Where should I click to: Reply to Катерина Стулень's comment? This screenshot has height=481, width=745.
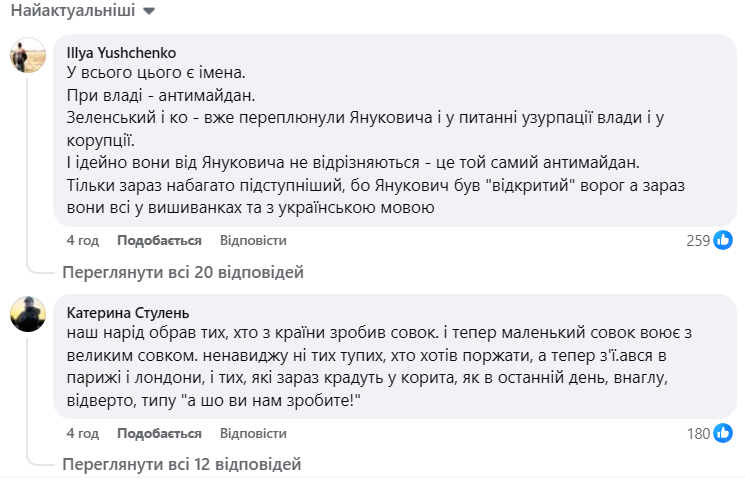pyautogui.click(x=253, y=434)
